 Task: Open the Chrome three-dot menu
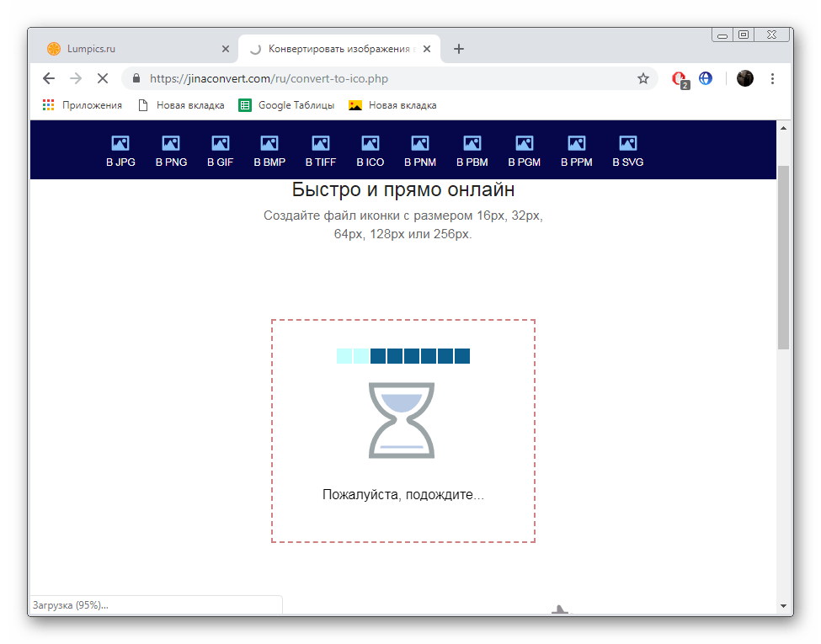772,78
